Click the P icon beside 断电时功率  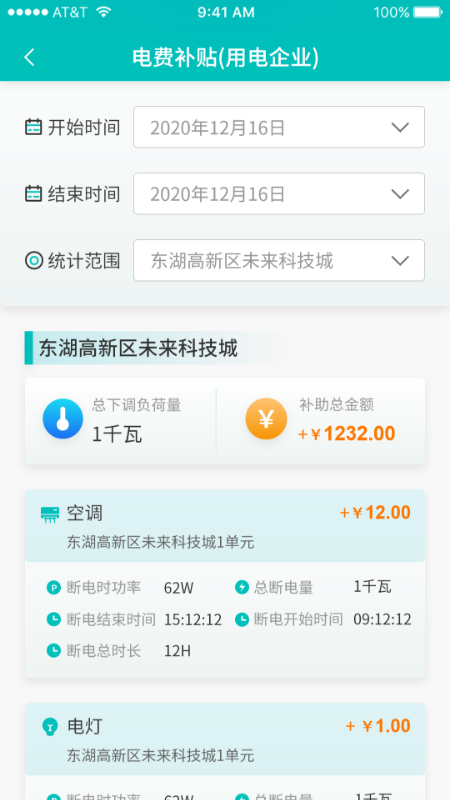click(54, 588)
